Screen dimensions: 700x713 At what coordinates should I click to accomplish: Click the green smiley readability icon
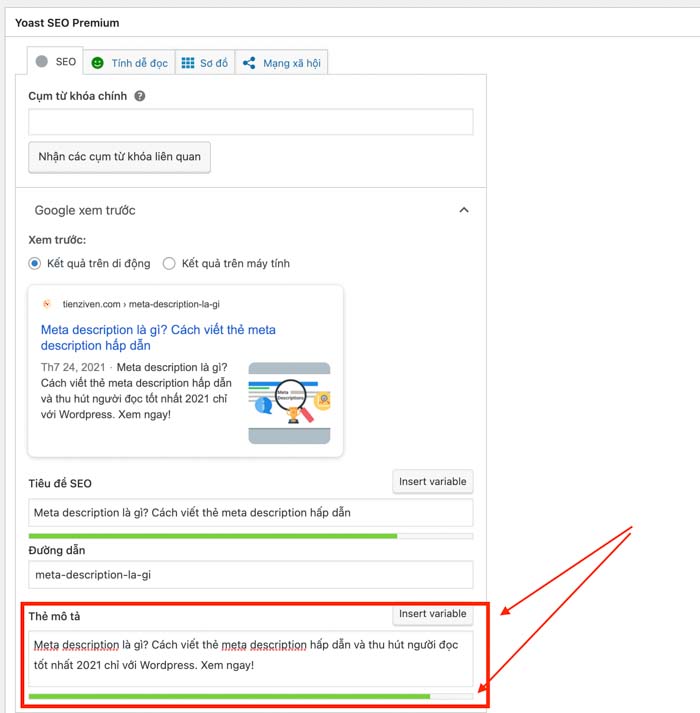pos(97,63)
